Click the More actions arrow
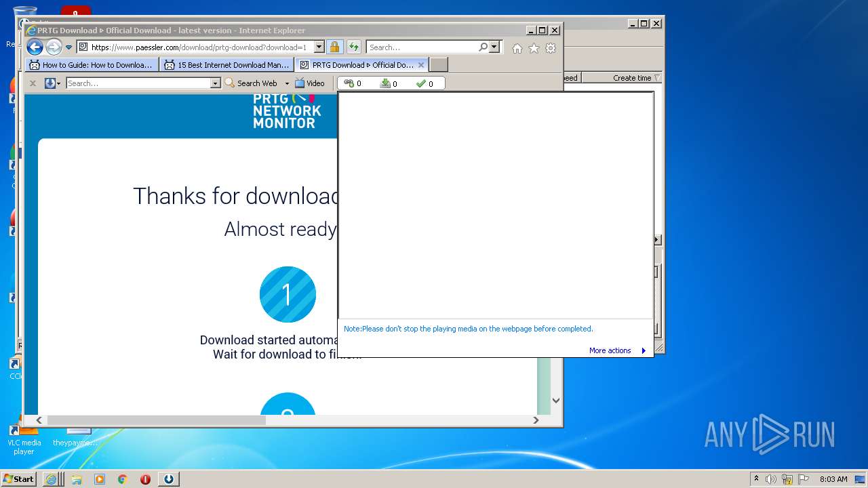 644,350
